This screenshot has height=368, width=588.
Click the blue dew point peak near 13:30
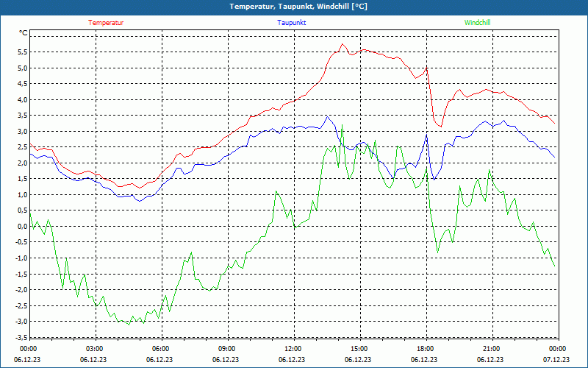pos(327,117)
